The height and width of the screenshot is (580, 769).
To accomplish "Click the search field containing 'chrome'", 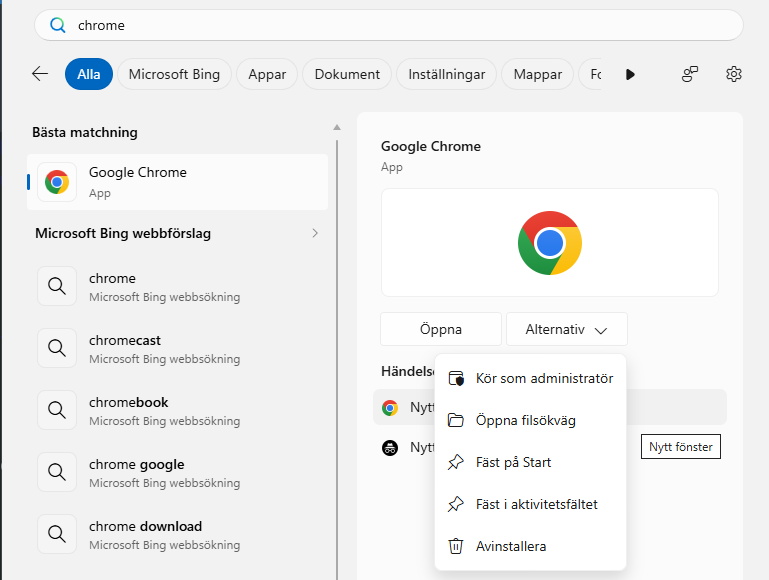I will tap(388, 25).
